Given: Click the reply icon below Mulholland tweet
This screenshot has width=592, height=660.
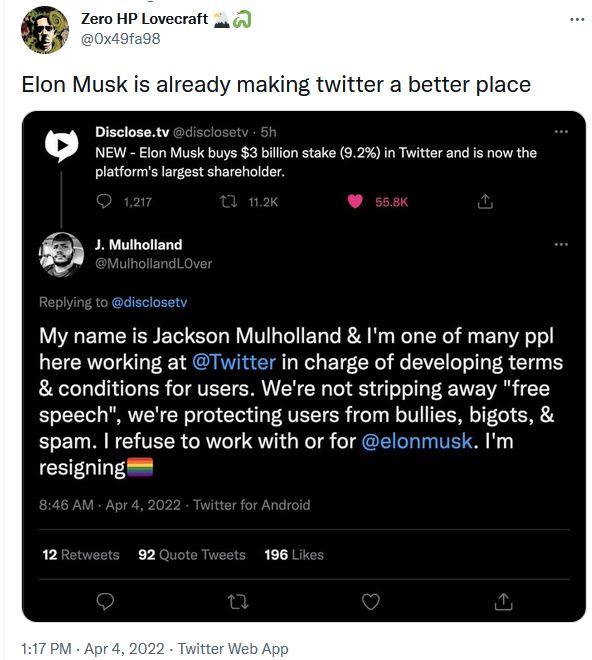Looking at the screenshot, I should tap(105, 601).
